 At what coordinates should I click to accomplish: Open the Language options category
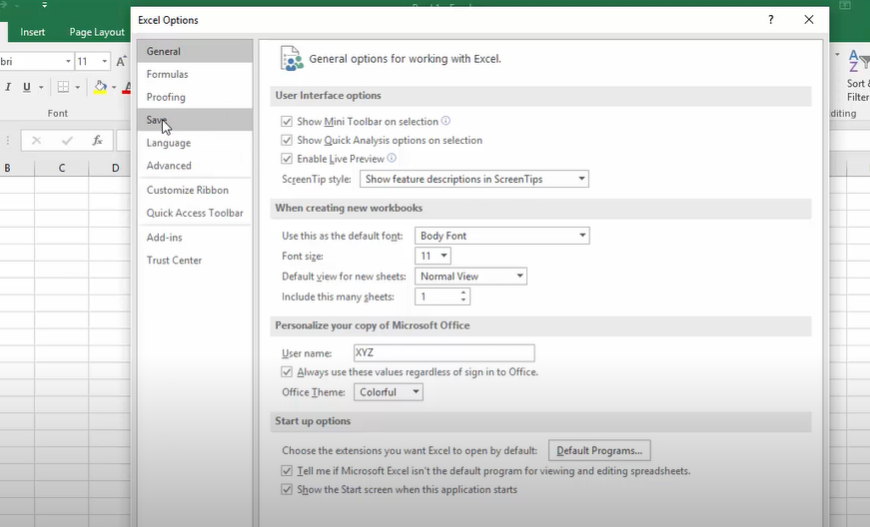click(x=195, y=143)
